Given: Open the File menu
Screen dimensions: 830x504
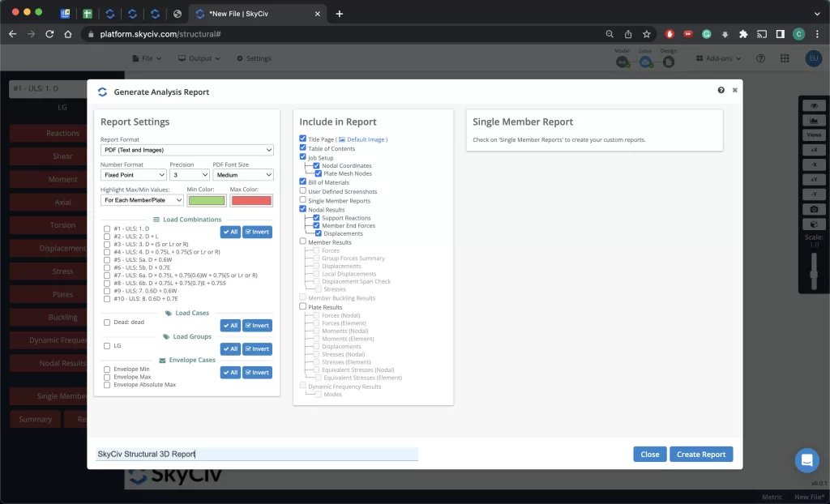Looking at the screenshot, I should click(x=147, y=58).
